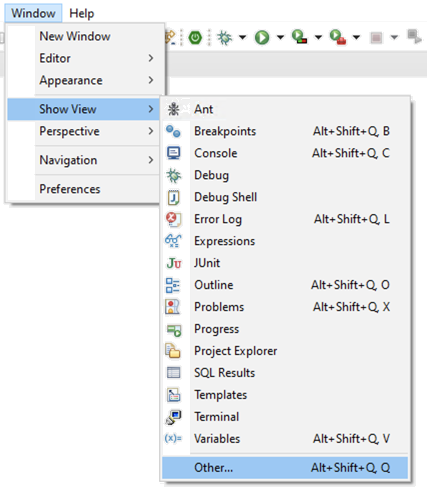Open the Terminal view icon

click(x=174, y=417)
